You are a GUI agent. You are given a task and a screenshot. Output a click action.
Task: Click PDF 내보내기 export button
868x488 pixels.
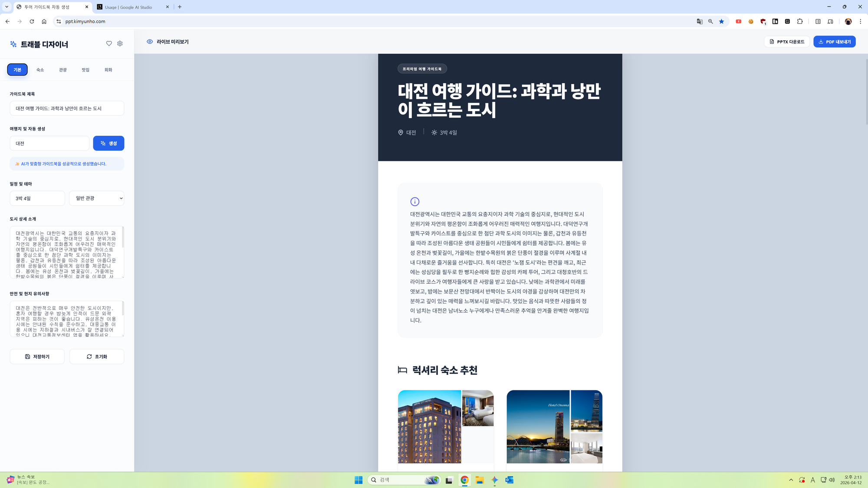click(x=834, y=42)
